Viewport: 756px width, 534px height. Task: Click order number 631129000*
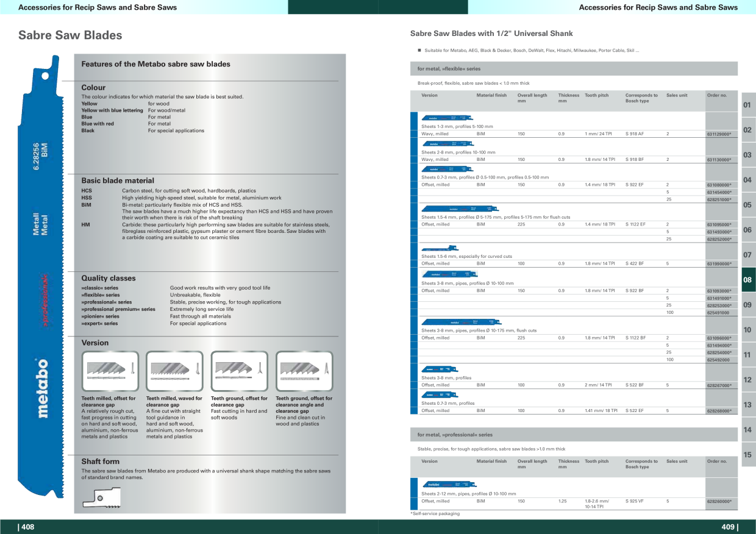pyautogui.click(x=719, y=133)
